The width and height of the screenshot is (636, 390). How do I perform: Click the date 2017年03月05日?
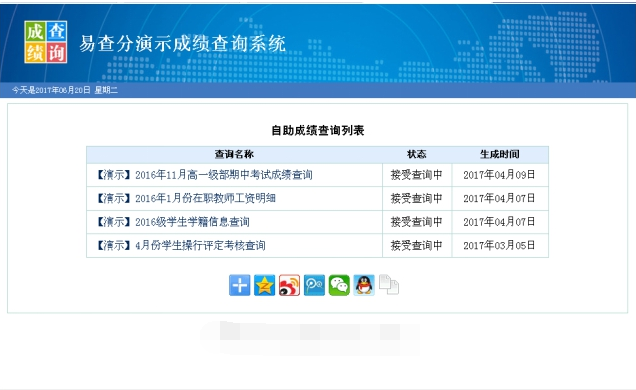pos(499,245)
